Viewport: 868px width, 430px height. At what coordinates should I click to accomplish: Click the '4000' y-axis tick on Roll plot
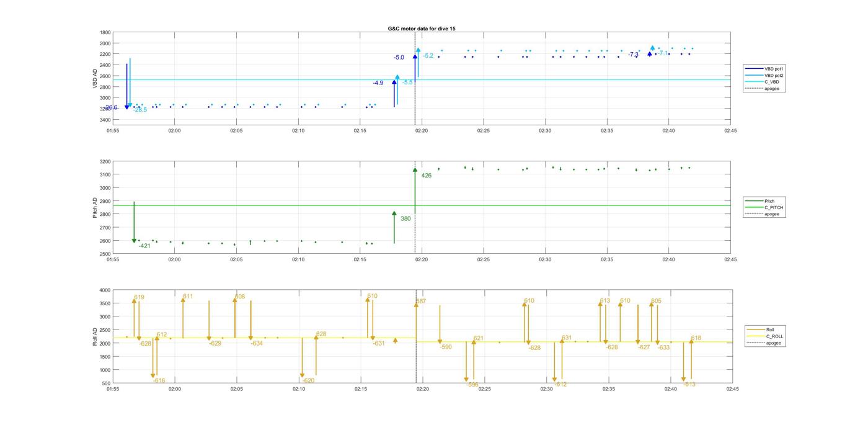pyautogui.click(x=105, y=290)
